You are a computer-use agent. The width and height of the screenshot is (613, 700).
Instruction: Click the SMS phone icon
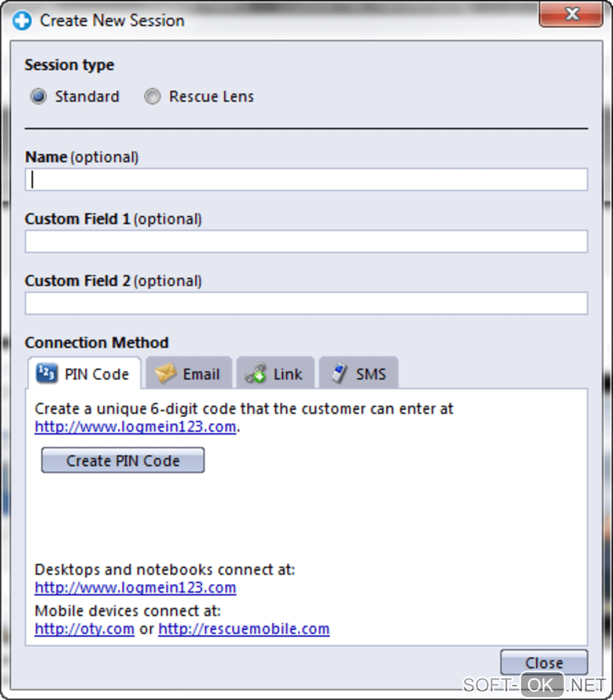click(x=340, y=374)
